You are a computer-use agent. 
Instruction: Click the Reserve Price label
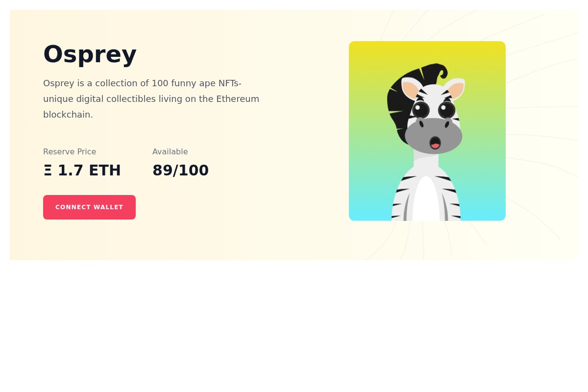point(70,152)
